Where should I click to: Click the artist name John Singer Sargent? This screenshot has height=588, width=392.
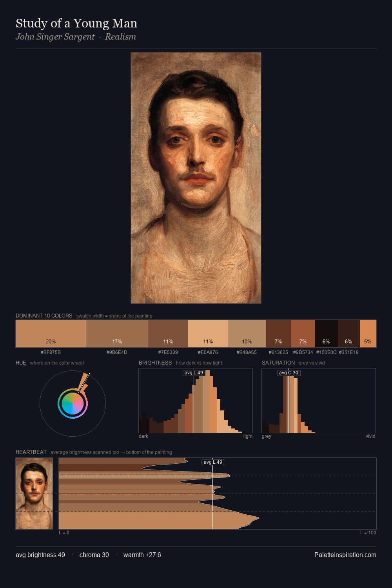pos(55,37)
